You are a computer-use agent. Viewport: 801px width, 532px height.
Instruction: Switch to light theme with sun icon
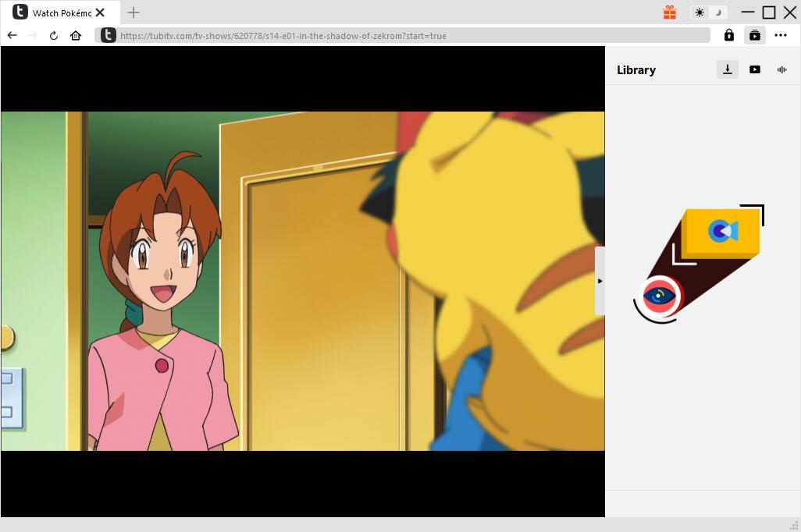(x=700, y=12)
